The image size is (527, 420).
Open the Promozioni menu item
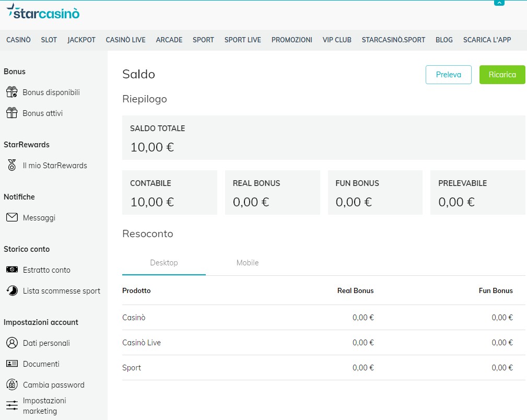click(291, 40)
